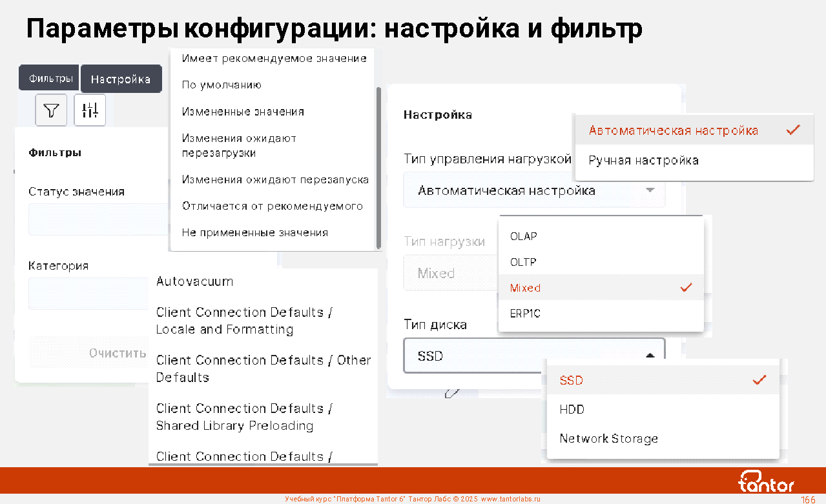Click the Tantor logo

(x=766, y=481)
